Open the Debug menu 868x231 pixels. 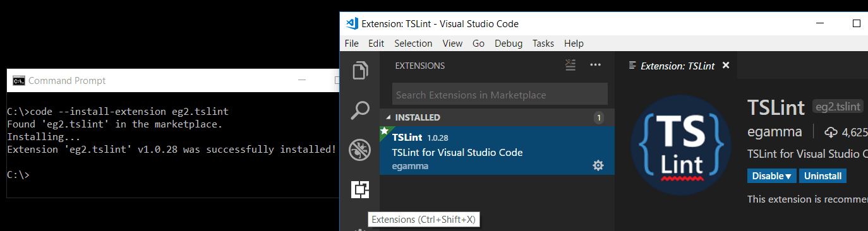tap(509, 44)
